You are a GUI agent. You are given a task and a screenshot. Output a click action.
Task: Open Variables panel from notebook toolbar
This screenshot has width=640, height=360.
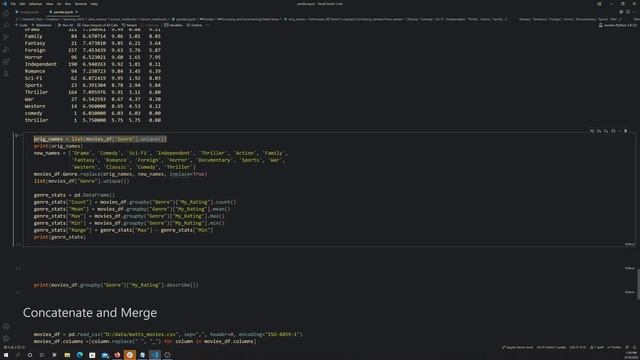(x=173, y=25)
